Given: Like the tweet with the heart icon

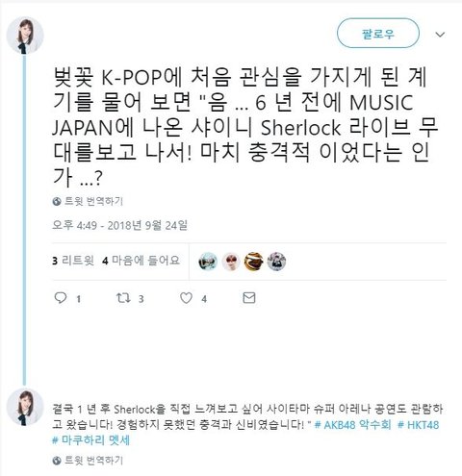Looking at the screenshot, I should (186, 298).
